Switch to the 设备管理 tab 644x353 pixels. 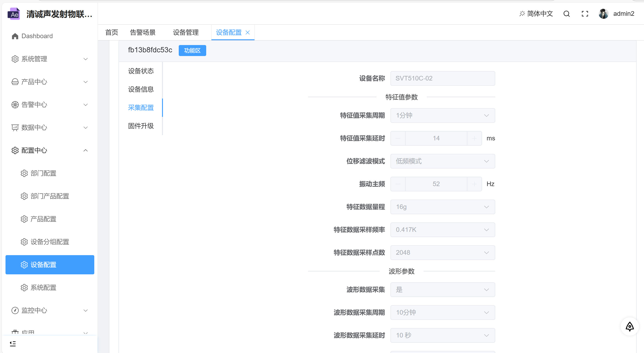click(x=186, y=32)
